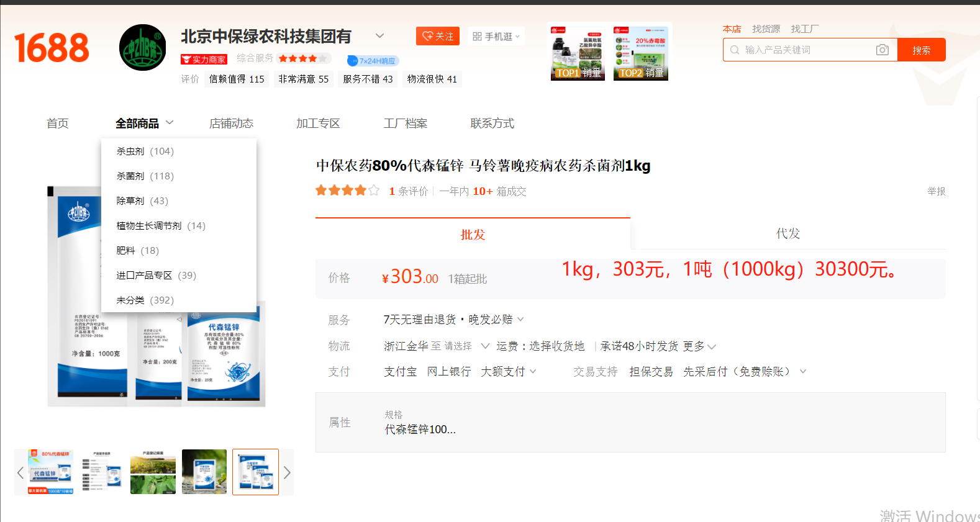Screen dimensions: 980x522
Task: Select the fifth highlighted package thumbnail
Action: tap(255, 472)
